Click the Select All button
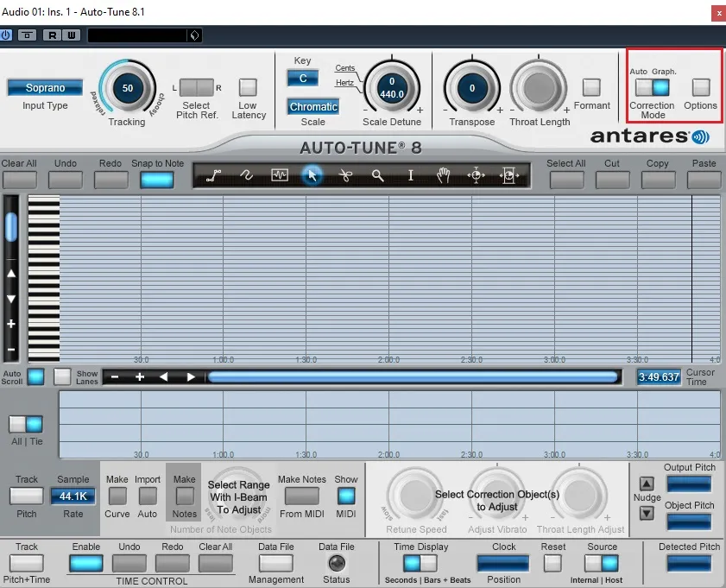 click(x=566, y=177)
